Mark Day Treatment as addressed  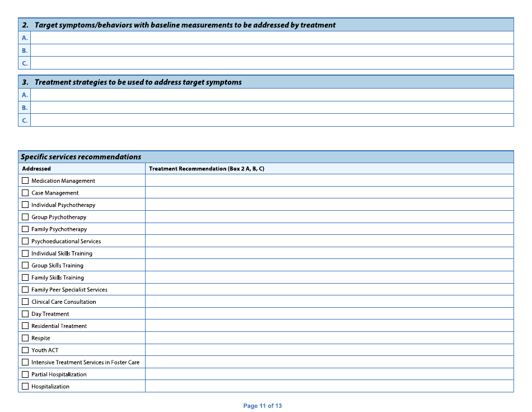tap(25, 313)
